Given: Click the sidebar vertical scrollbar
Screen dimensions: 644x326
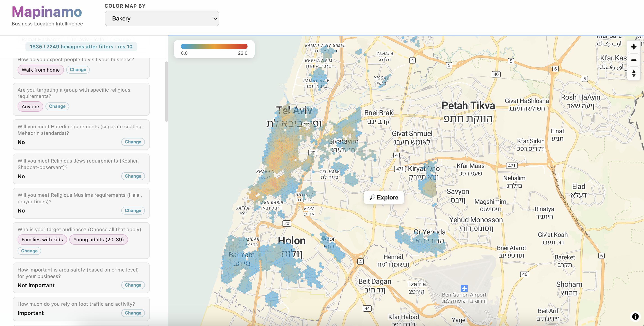Looking at the screenshot, I should pos(166,91).
